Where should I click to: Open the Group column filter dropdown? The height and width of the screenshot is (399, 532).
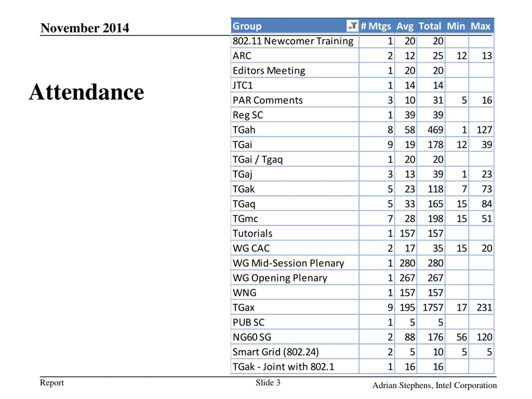[x=352, y=26]
